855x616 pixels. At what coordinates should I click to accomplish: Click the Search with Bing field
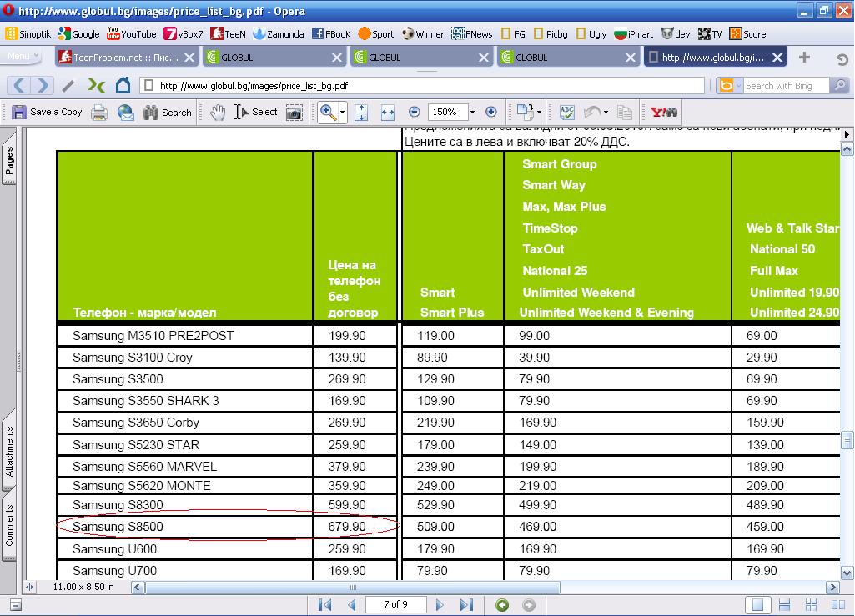point(785,86)
